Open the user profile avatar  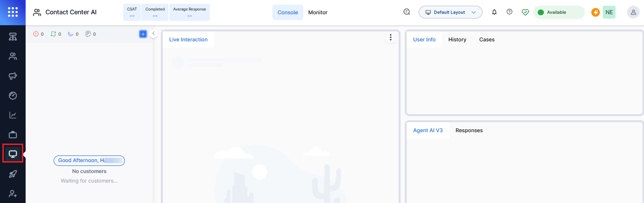point(633,12)
